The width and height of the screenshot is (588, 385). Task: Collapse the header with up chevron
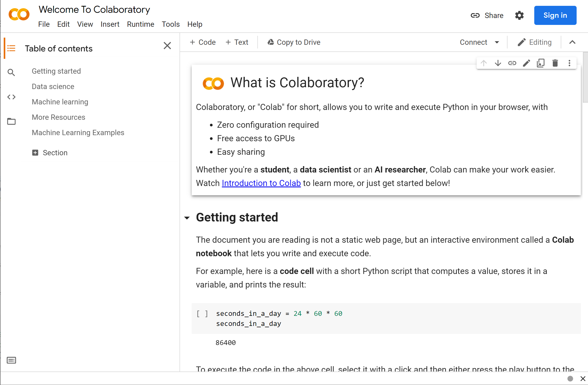pos(572,42)
